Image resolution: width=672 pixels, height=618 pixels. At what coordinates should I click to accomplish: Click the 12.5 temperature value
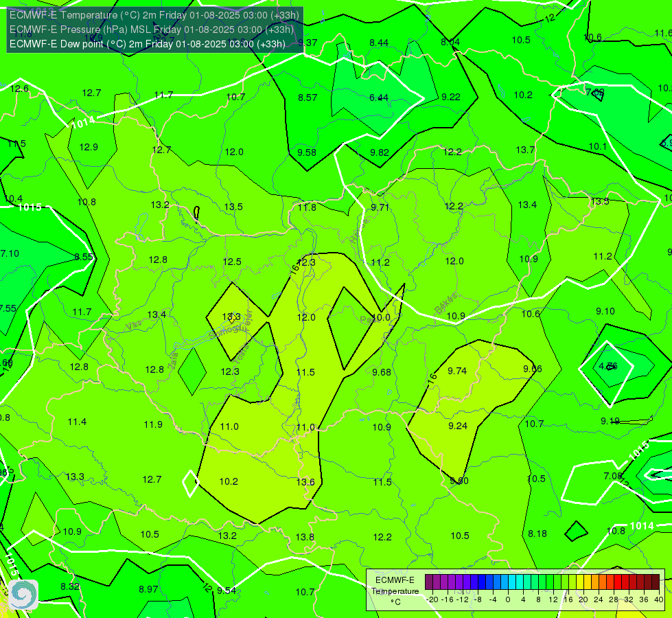tap(232, 262)
